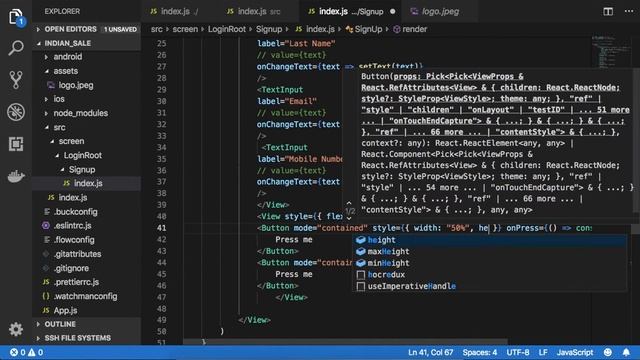Open the .gitattributes file
The width and height of the screenshot is (640, 360).
coord(87,254)
